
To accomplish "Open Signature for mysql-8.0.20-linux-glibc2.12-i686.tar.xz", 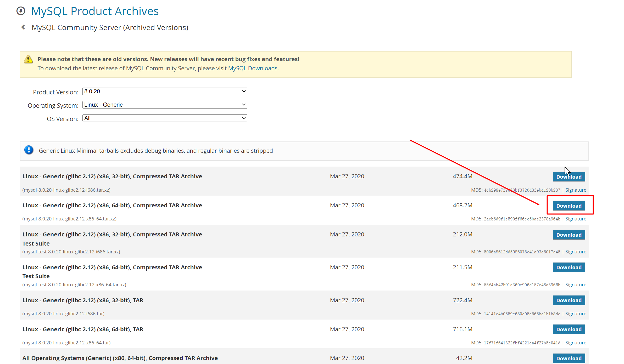I will coord(576,190).
